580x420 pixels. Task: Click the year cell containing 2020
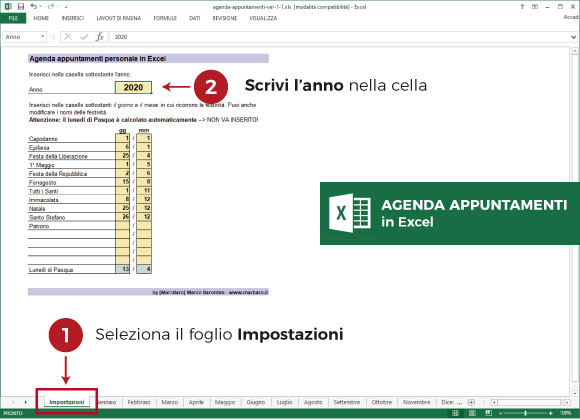[x=133, y=87]
